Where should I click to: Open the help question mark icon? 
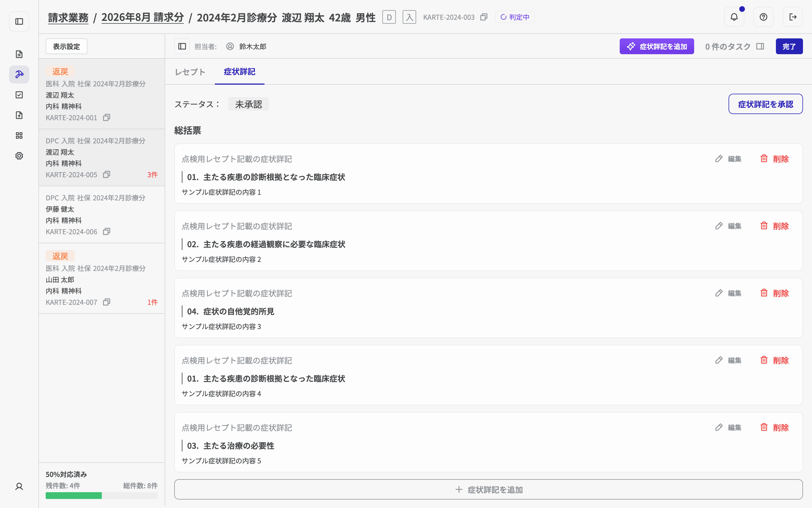pyautogui.click(x=763, y=17)
